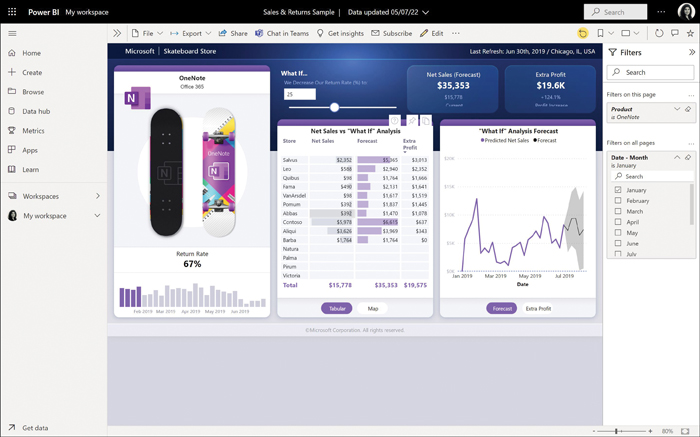Click the fit to page icon in status bar

point(685,431)
